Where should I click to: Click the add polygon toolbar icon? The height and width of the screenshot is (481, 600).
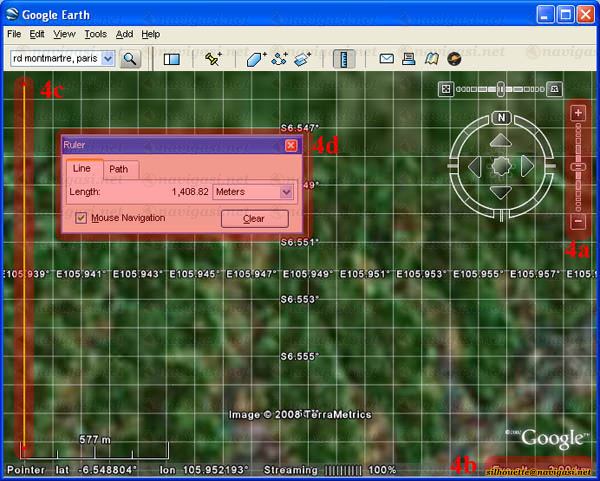256,59
